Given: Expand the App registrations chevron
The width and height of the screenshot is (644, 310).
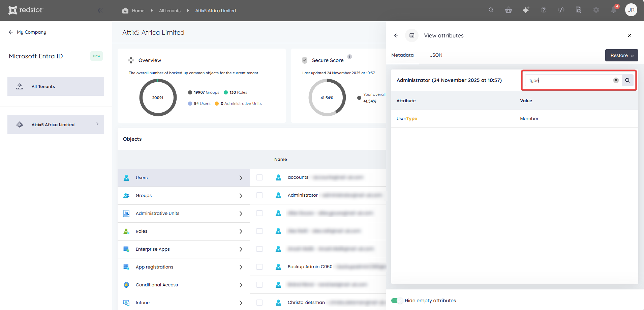Looking at the screenshot, I should click(x=241, y=267).
